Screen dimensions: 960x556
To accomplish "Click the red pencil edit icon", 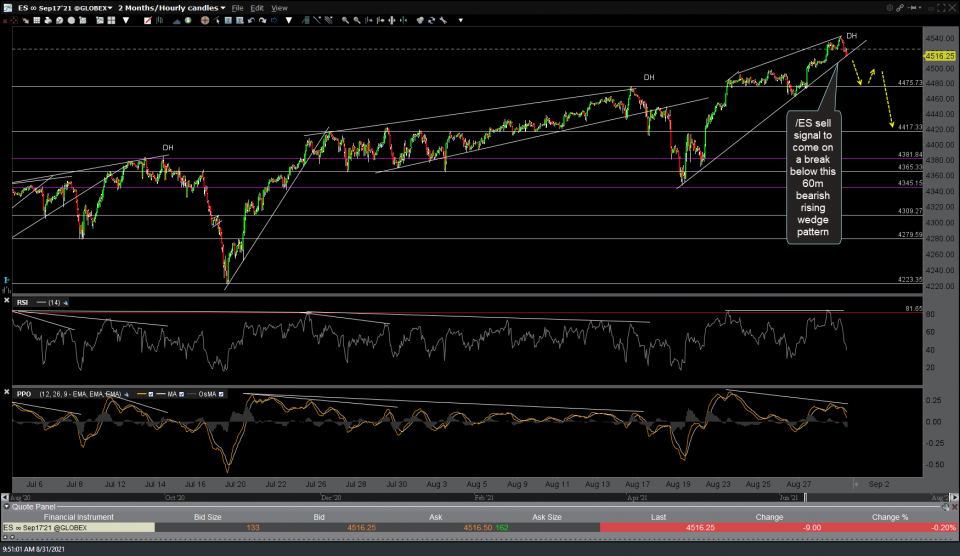I will click(x=148, y=20).
